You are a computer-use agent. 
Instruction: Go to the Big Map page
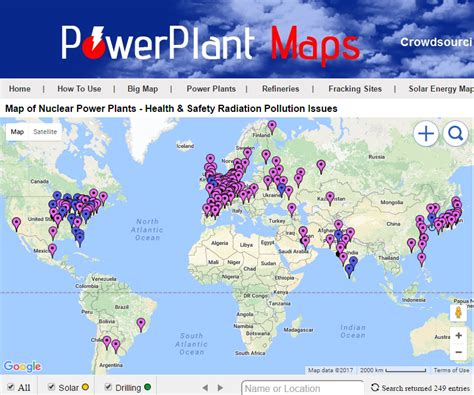(142, 89)
